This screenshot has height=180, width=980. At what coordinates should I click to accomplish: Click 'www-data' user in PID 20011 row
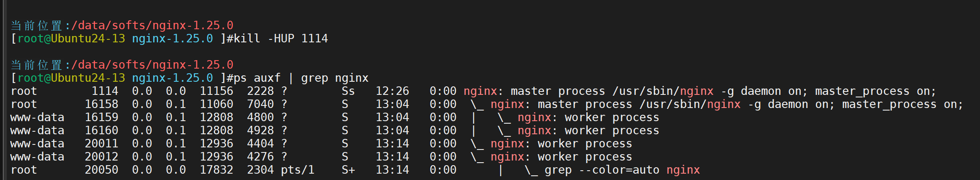coord(37,144)
